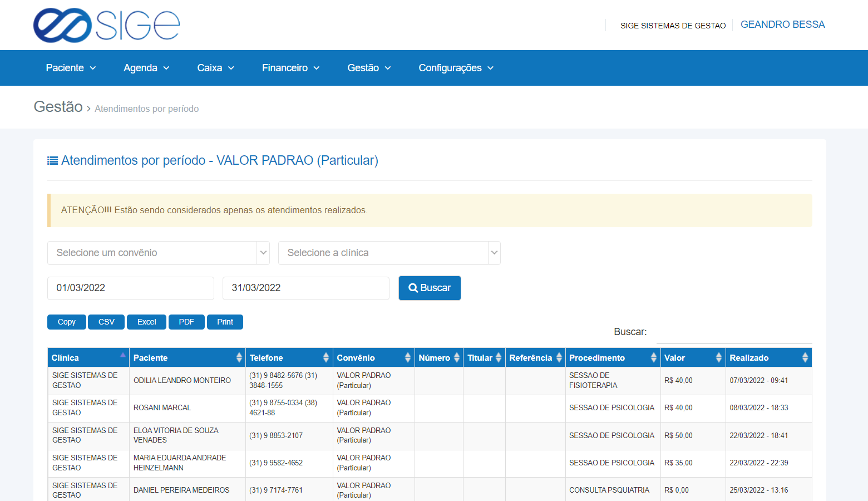Sort table by Número column

[439, 357]
